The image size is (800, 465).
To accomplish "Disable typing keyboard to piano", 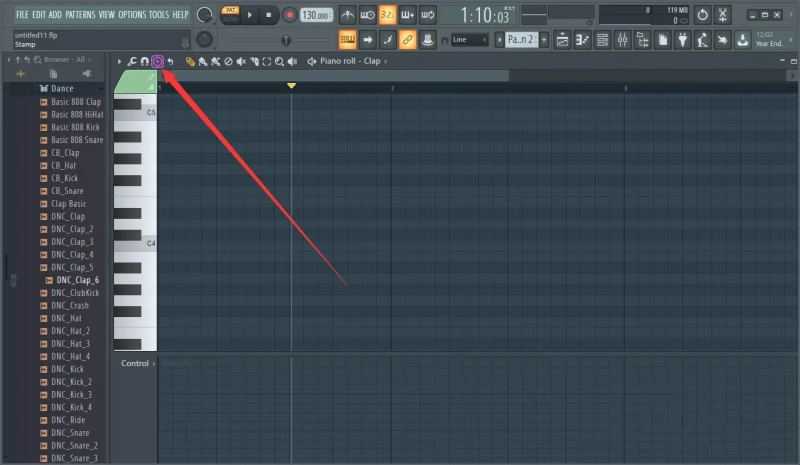I will [x=347, y=40].
